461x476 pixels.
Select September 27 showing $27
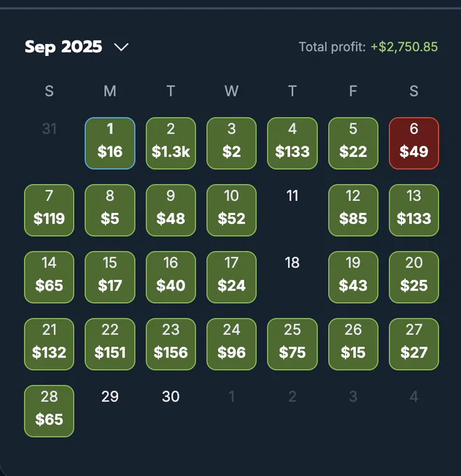(414, 344)
